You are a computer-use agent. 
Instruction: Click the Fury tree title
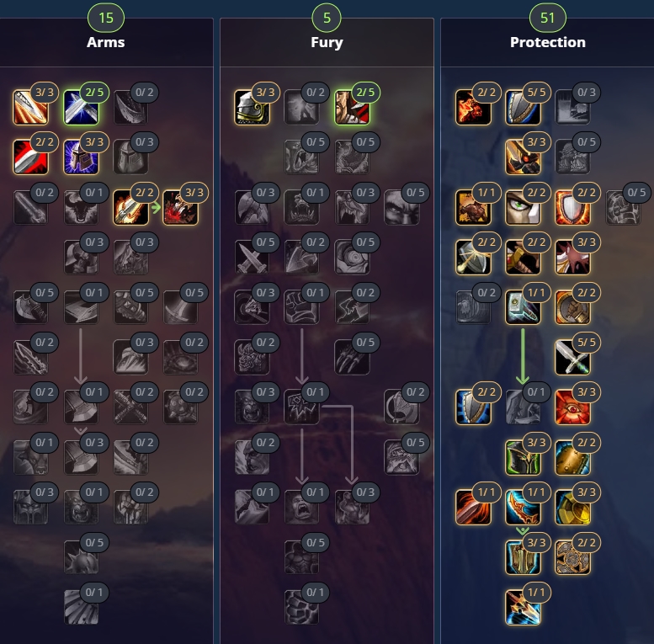pyautogui.click(x=327, y=42)
